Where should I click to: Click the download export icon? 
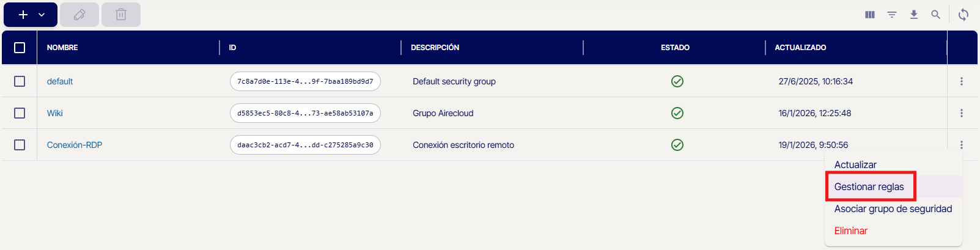(x=914, y=15)
